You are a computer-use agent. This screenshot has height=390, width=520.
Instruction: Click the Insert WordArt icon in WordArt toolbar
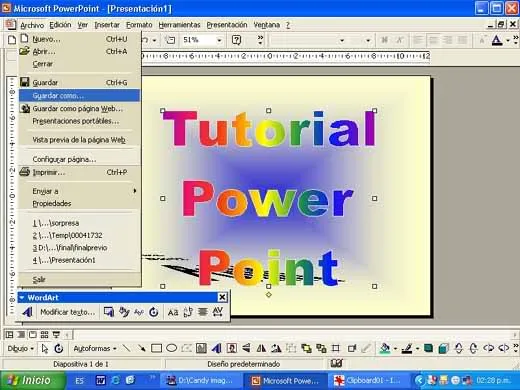28,312
